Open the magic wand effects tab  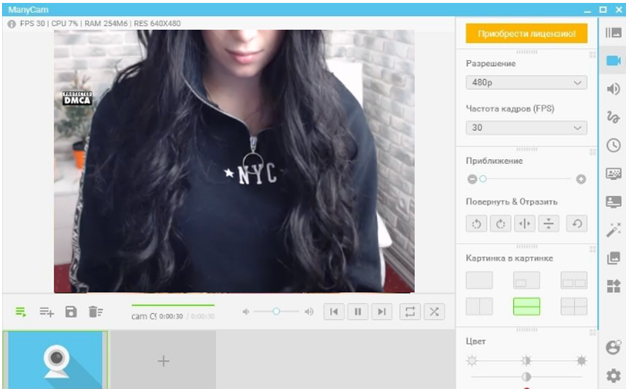[x=613, y=230]
